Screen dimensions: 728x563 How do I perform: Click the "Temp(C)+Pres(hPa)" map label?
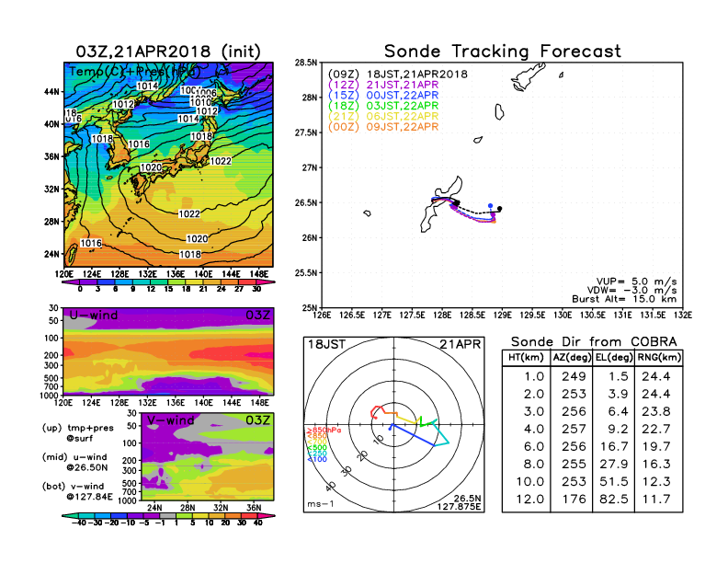134,72
